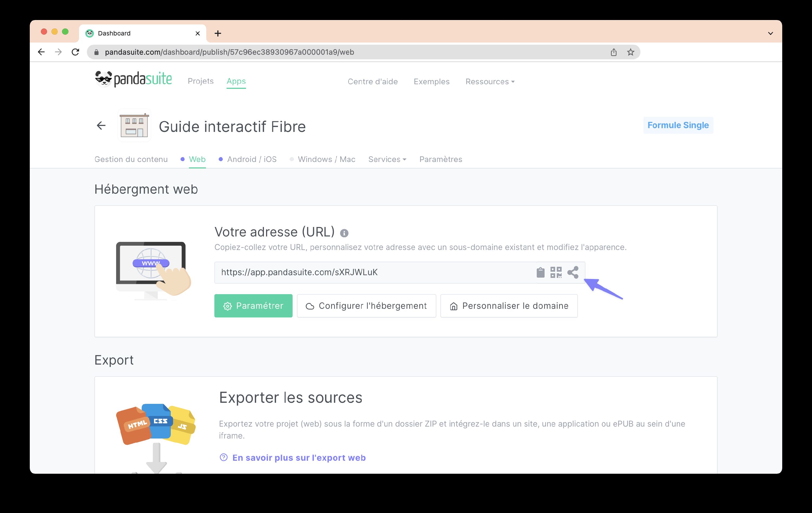Open the Services dropdown

387,159
